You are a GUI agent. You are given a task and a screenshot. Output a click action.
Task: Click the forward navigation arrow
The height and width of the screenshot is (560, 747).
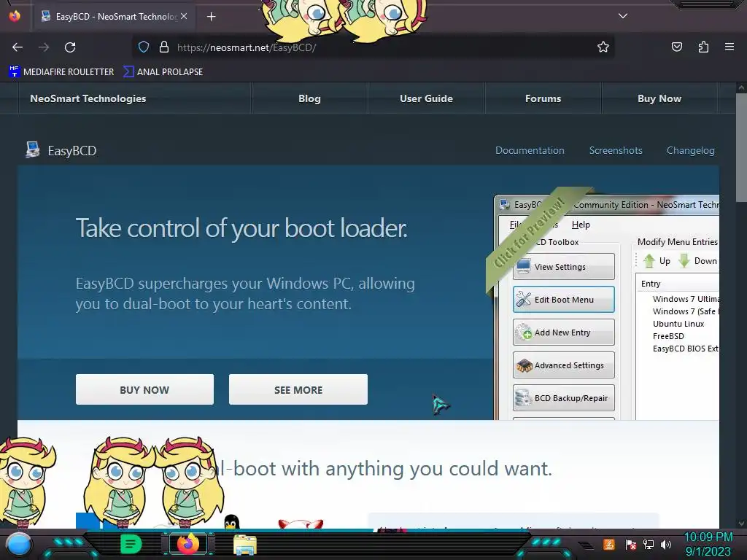[44, 47]
